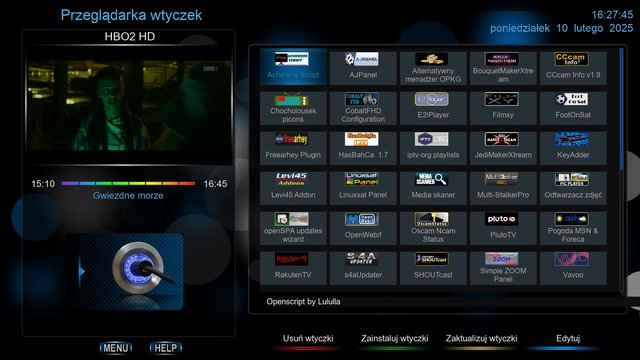Open CobaltFHD Configuration plugin
The width and height of the screenshot is (640, 360).
[x=363, y=107]
